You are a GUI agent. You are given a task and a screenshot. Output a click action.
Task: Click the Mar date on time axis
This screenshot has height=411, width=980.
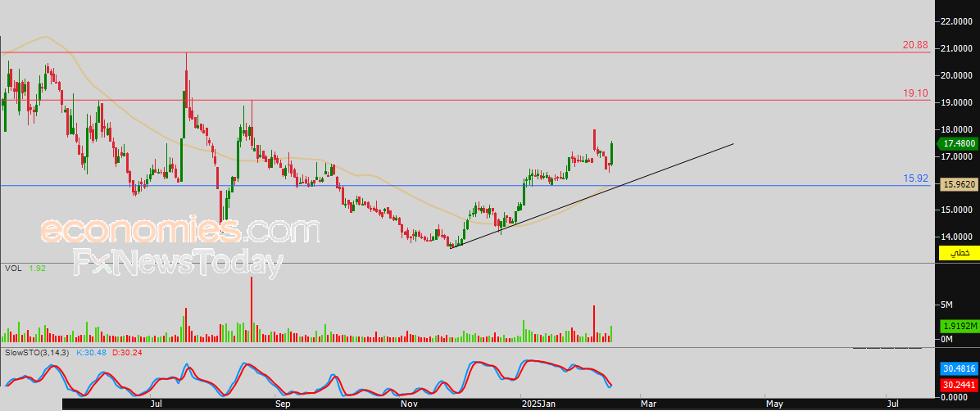click(649, 404)
